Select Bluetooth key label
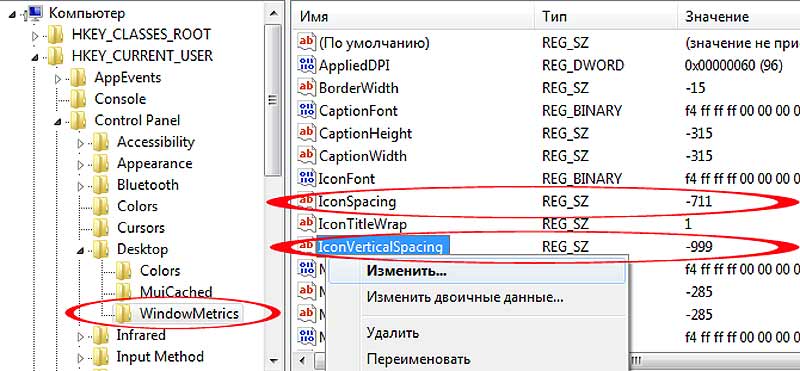This screenshot has width=800, height=371. click(x=148, y=185)
